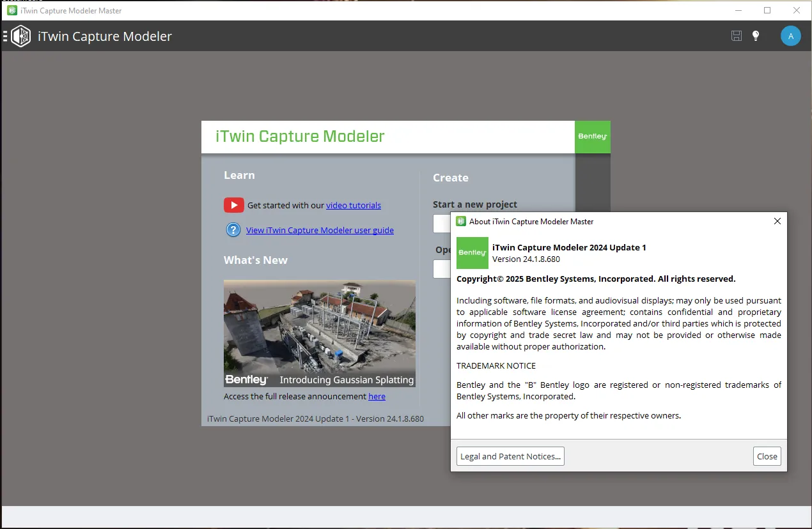Click the main window title bar app icon
This screenshot has height=529, width=812.
12,10
